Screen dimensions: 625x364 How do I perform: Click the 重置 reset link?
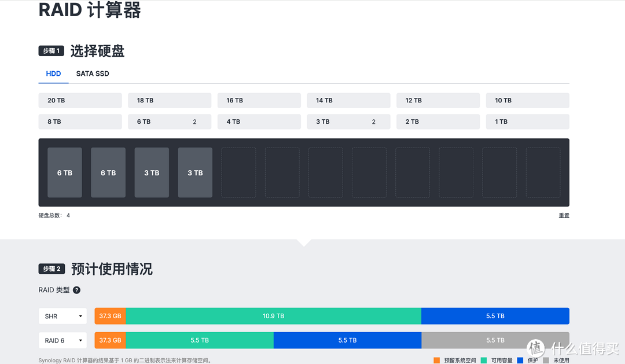[564, 215]
